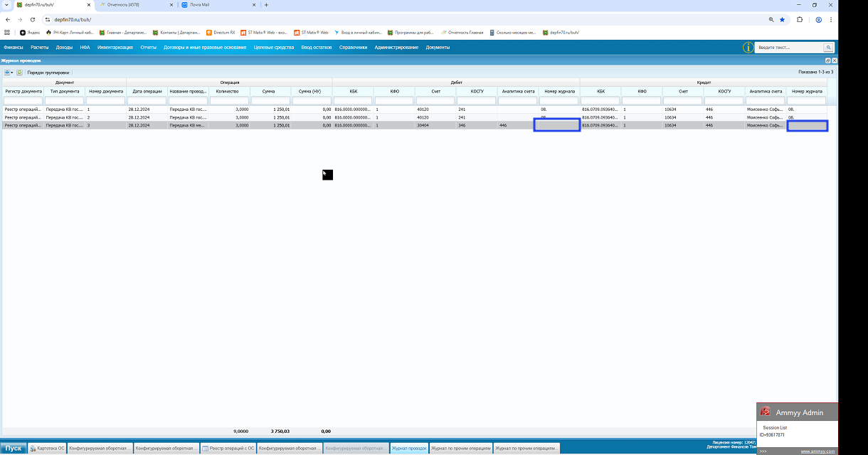This screenshot has width=868, height=455.
Task: Open the Directum RX bookmark
Action: click(221, 32)
